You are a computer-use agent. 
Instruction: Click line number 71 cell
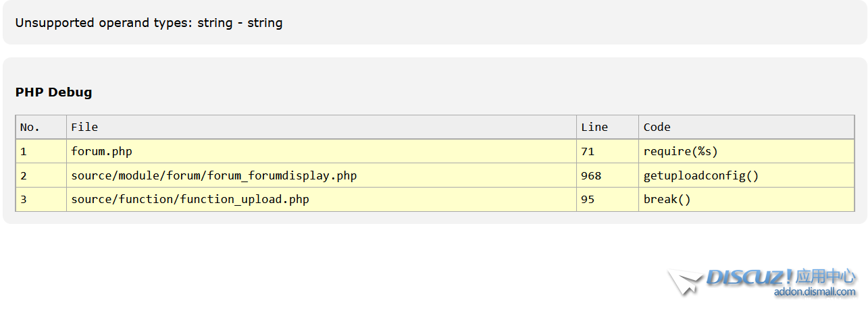588,151
